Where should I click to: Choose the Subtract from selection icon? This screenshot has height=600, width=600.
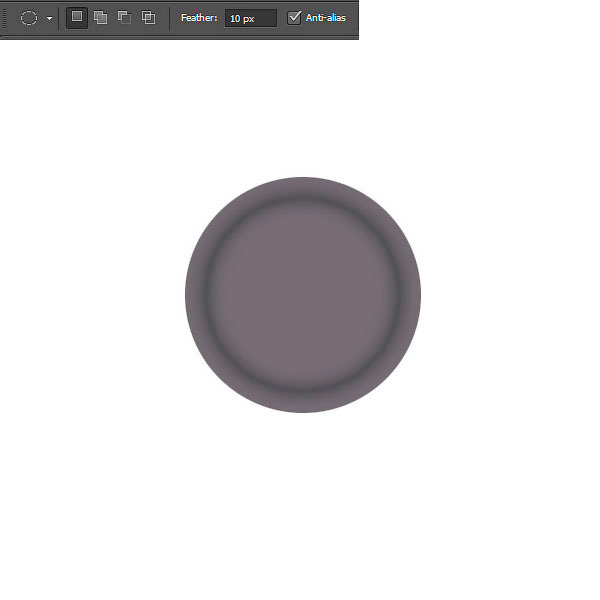pos(124,17)
